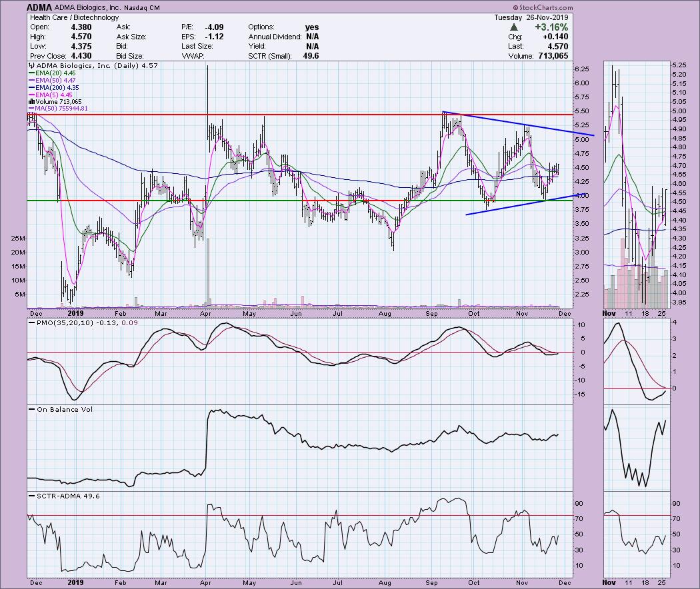Click the 'Annual Dividend' N/A value
Image resolution: width=700 pixels, height=589 pixels.
(x=313, y=37)
